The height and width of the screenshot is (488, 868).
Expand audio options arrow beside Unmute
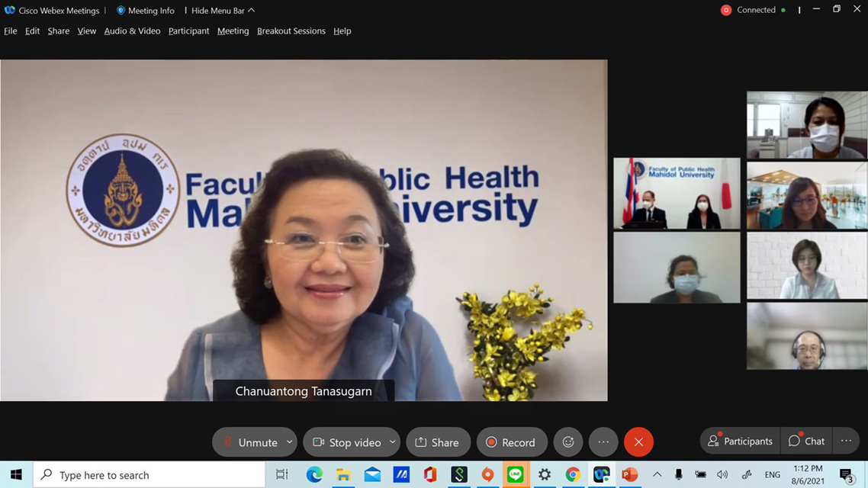[290, 442]
